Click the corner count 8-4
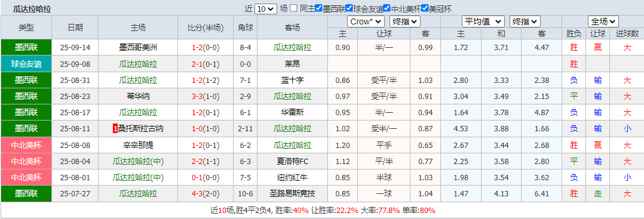The width and height of the screenshot is (644, 219). pyautogui.click(x=245, y=48)
